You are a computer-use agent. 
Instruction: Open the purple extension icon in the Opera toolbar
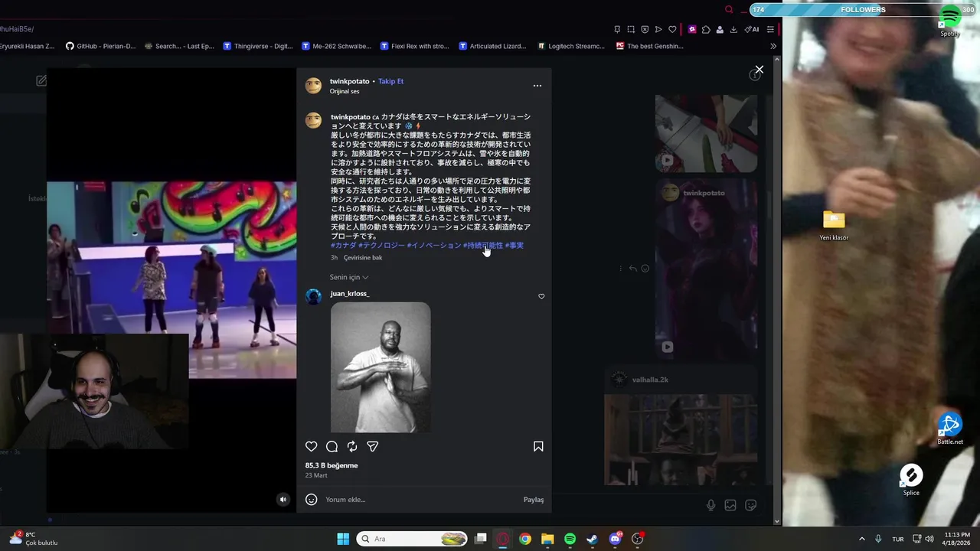692,29
